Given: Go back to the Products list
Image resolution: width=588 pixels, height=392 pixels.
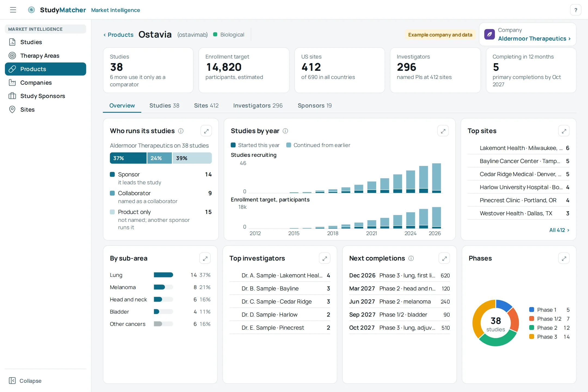Looking at the screenshot, I should click(x=118, y=35).
